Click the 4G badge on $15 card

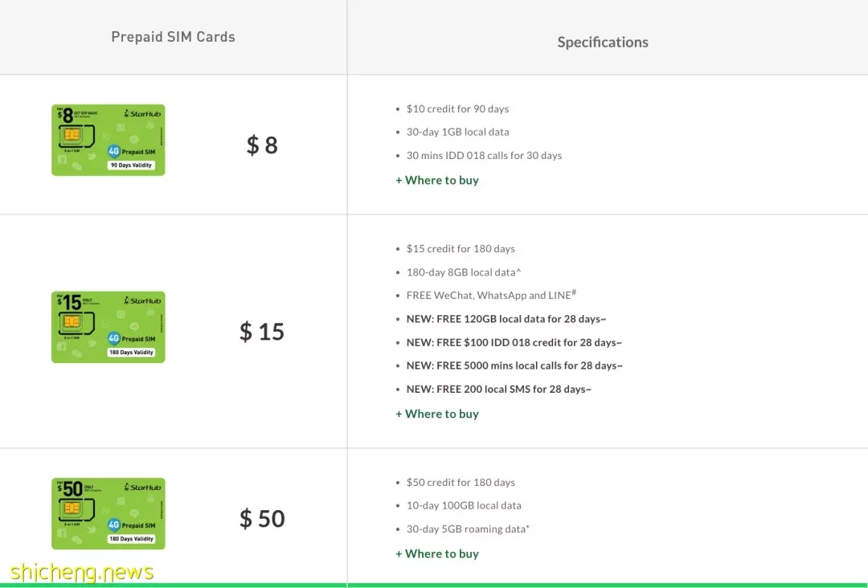pyautogui.click(x=114, y=338)
